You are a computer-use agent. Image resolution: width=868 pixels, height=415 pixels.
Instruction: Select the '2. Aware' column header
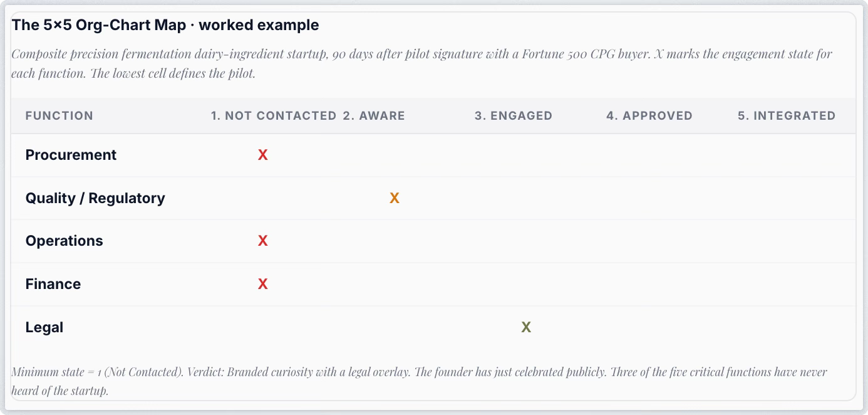pyautogui.click(x=374, y=115)
